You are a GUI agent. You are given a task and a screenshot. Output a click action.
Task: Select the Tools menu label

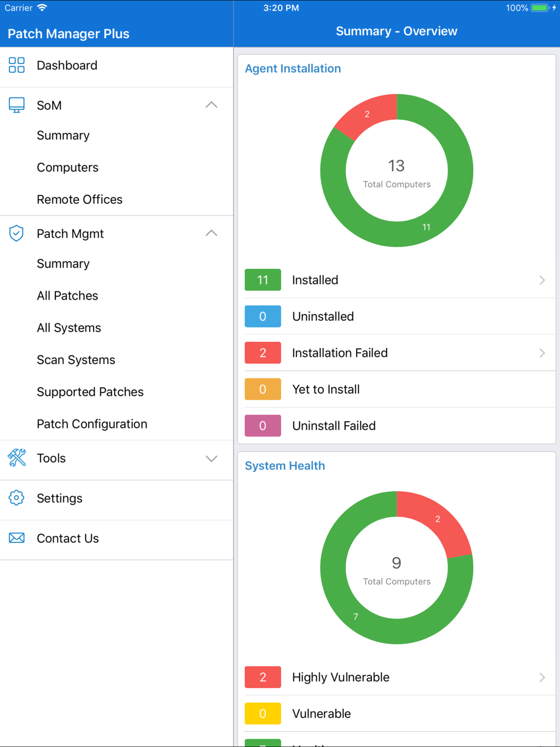tap(51, 458)
